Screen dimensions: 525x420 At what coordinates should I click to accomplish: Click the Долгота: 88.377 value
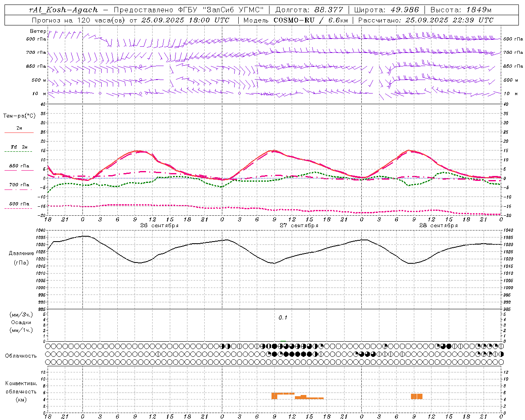(x=309, y=10)
